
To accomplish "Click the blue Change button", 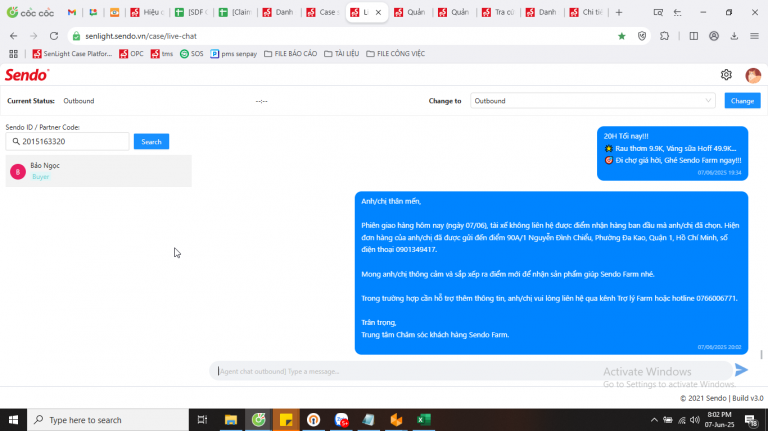I will (742, 101).
